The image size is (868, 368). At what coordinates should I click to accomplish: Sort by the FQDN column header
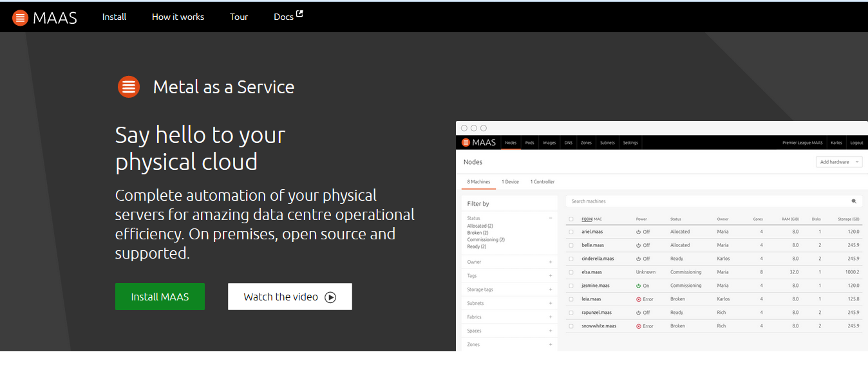pos(587,219)
